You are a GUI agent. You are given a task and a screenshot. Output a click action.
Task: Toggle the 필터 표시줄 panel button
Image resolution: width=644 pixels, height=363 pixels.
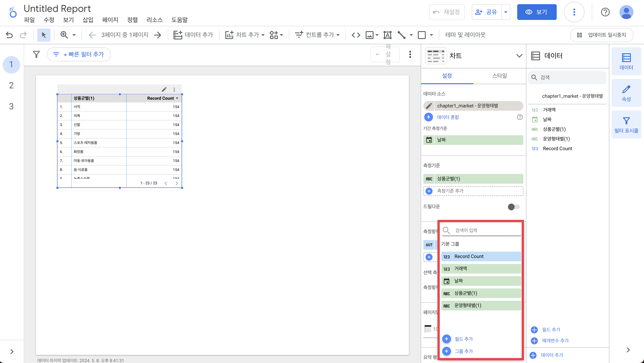[x=626, y=125]
